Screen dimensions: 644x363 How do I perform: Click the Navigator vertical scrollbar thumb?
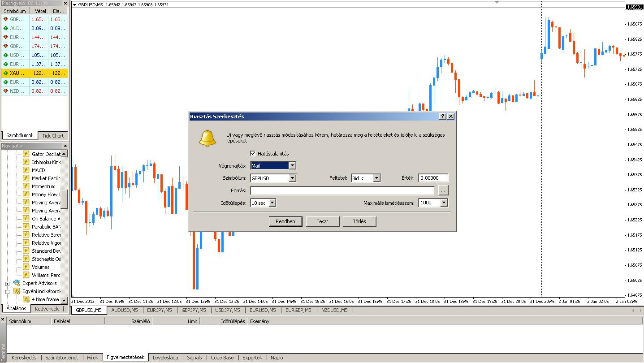coord(64,199)
